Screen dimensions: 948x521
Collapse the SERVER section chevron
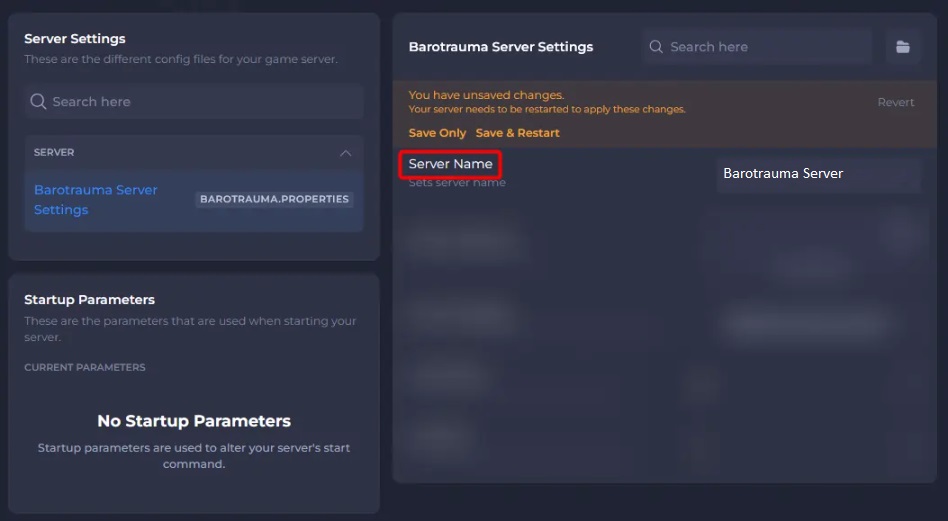[346, 153]
